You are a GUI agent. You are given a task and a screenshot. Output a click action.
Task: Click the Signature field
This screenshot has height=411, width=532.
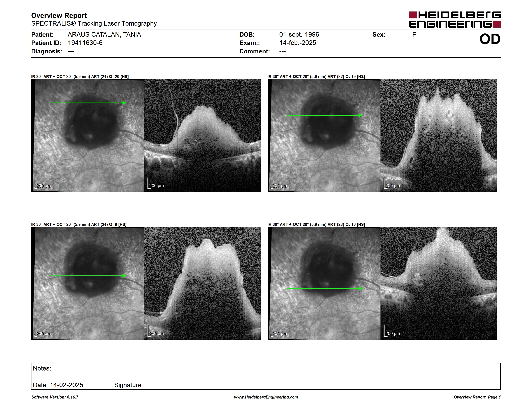pyautogui.click(x=129, y=385)
